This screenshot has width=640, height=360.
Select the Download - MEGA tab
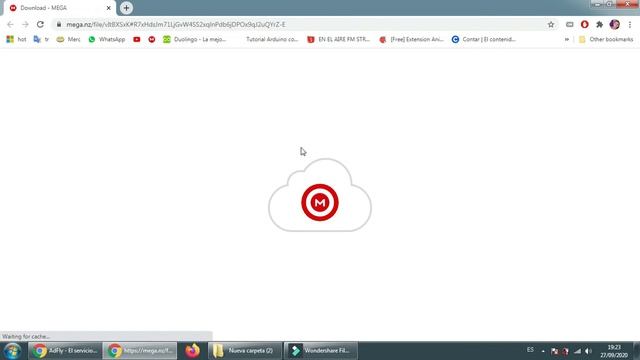click(x=60, y=8)
